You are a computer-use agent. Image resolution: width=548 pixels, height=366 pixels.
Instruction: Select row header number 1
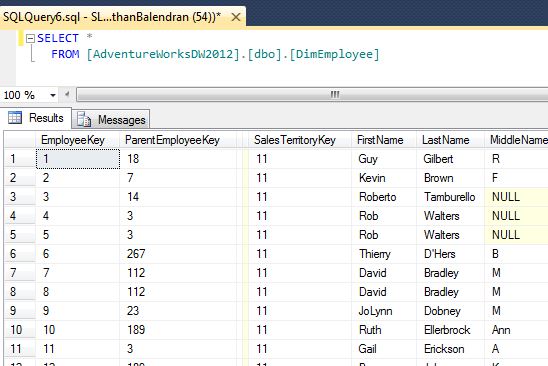point(20,159)
